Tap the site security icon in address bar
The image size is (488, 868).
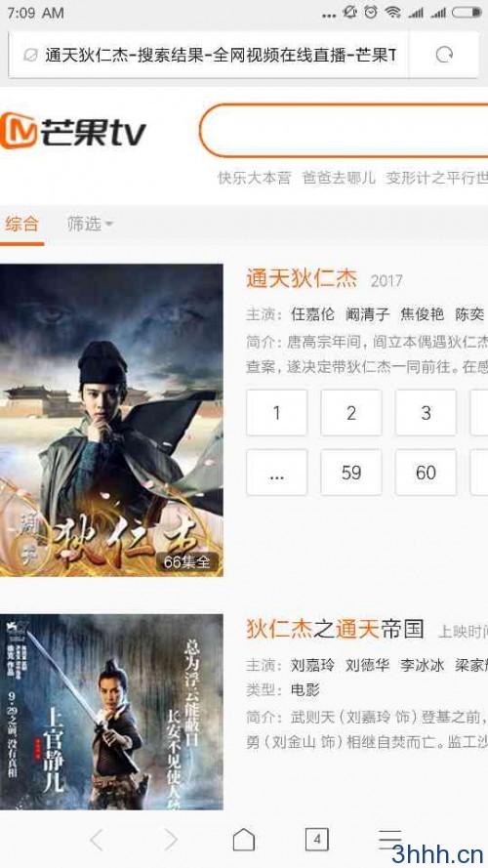coord(30,55)
